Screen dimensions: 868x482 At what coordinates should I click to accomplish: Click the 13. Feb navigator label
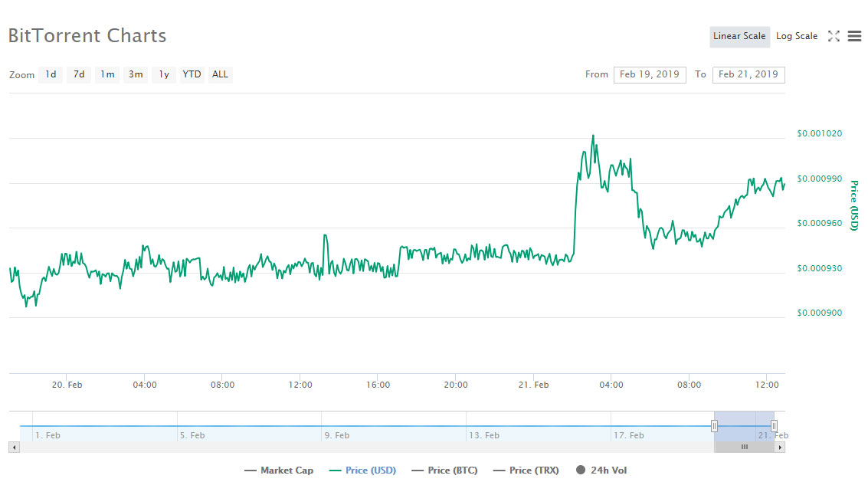484,435
